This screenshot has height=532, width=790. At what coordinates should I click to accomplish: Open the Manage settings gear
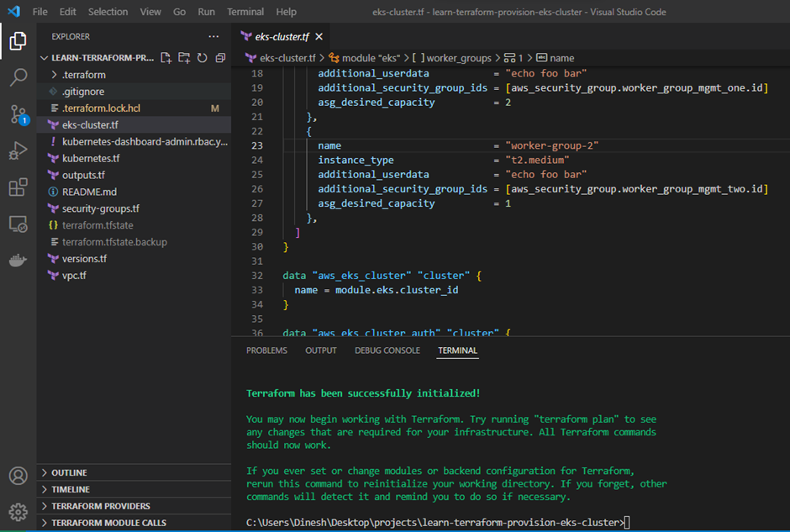coord(18,511)
